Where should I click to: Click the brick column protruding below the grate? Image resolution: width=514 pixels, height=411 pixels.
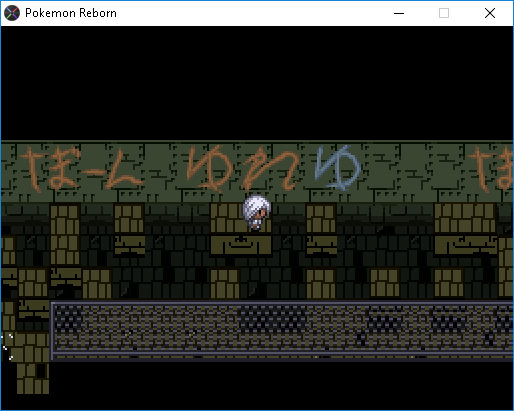tap(33, 378)
